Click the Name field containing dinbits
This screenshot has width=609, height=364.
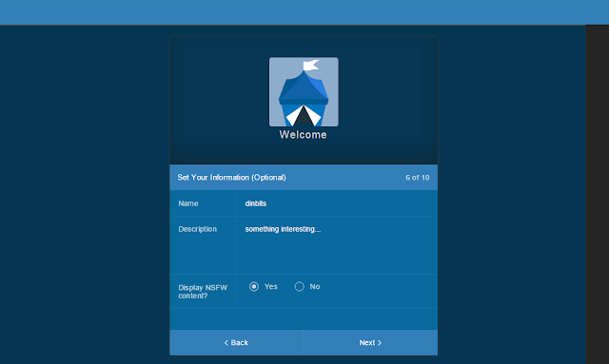(x=337, y=203)
